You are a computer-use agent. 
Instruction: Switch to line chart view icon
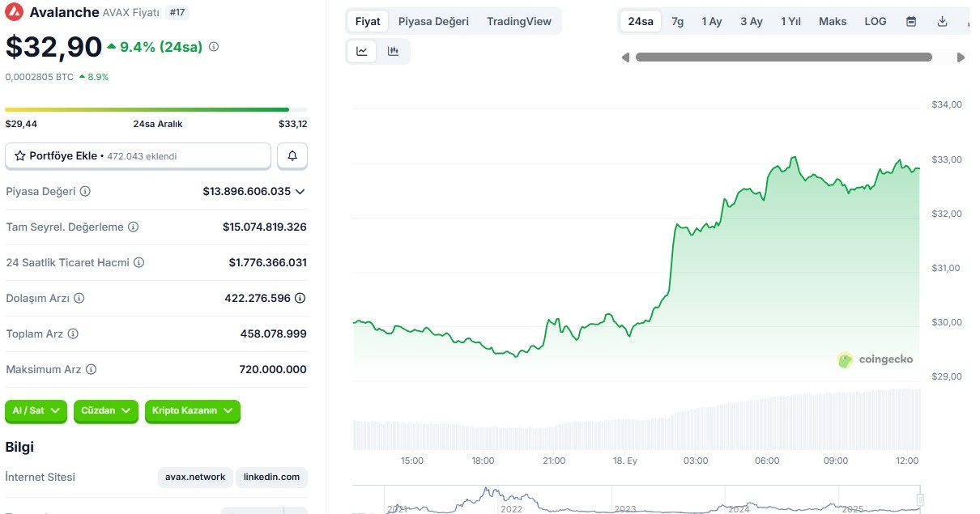(362, 51)
